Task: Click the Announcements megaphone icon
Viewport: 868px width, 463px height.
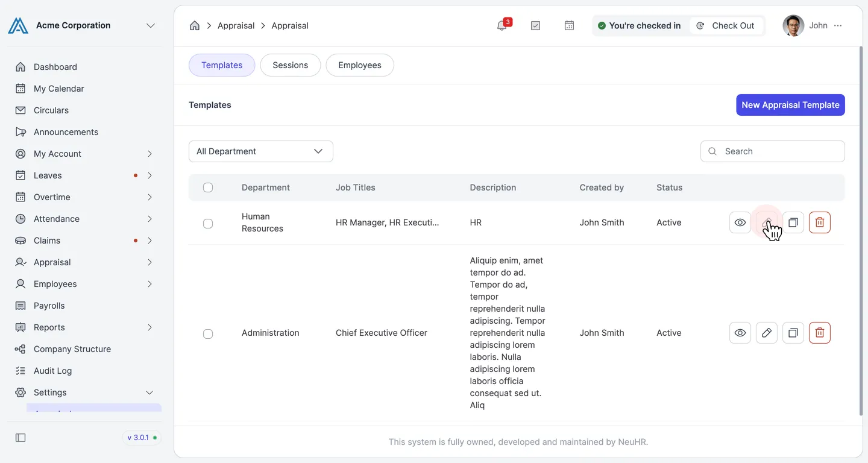Action: (20, 132)
